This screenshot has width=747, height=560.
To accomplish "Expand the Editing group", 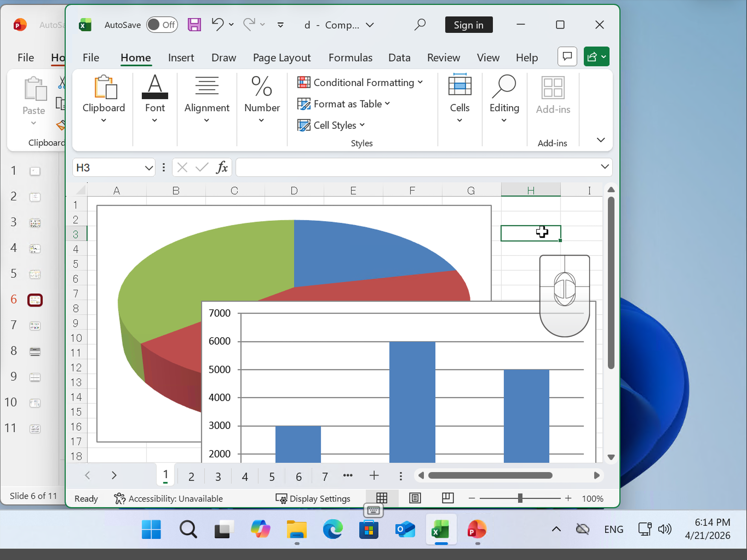I will click(504, 99).
